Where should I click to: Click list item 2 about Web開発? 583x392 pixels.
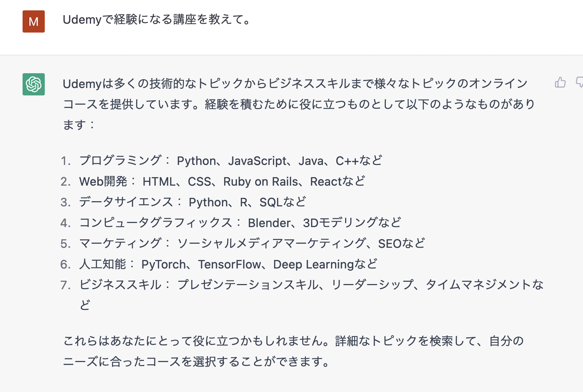pyautogui.click(x=221, y=181)
